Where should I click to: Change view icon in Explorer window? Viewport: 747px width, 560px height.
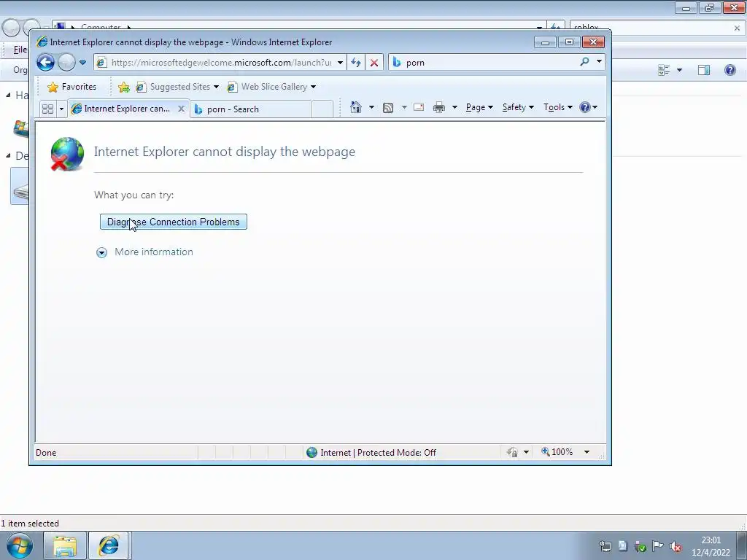coord(664,70)
